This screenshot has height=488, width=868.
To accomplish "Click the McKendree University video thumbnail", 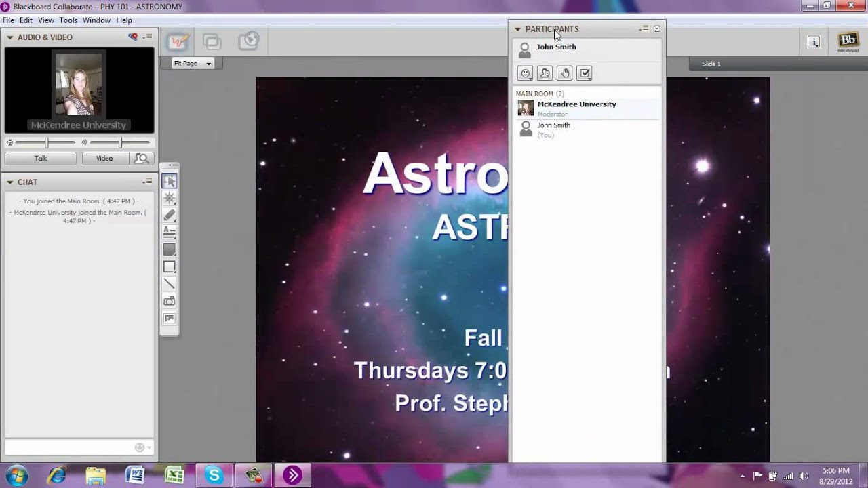I will coord(79,85).
